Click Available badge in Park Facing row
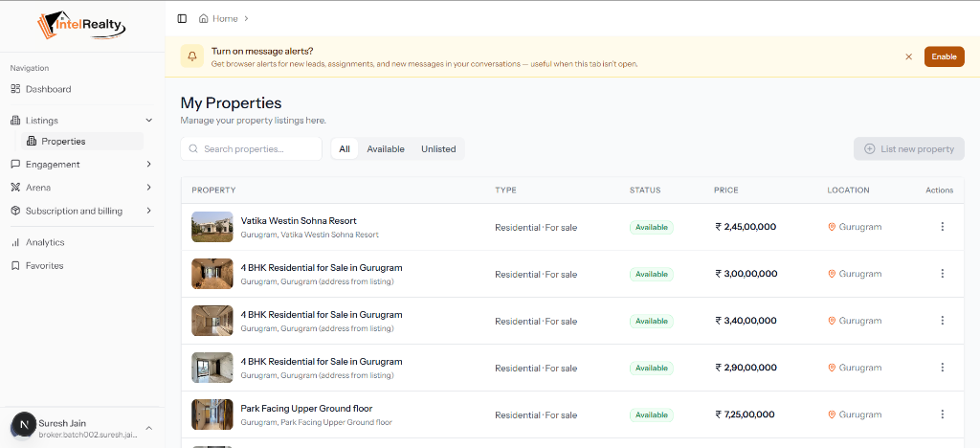Image resolution: width=980 pixels, height=448 pixels. coord(651,414)
